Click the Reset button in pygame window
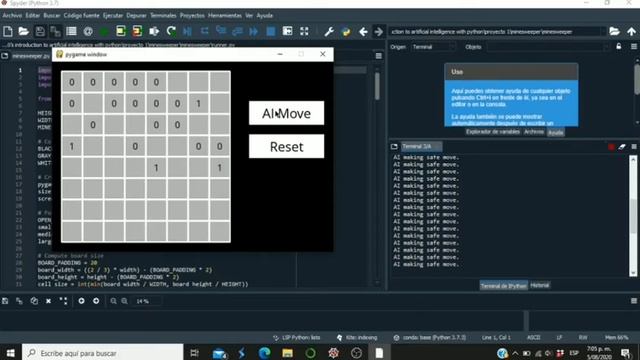Viewport: 640px width, 360px height. point(287,146)
